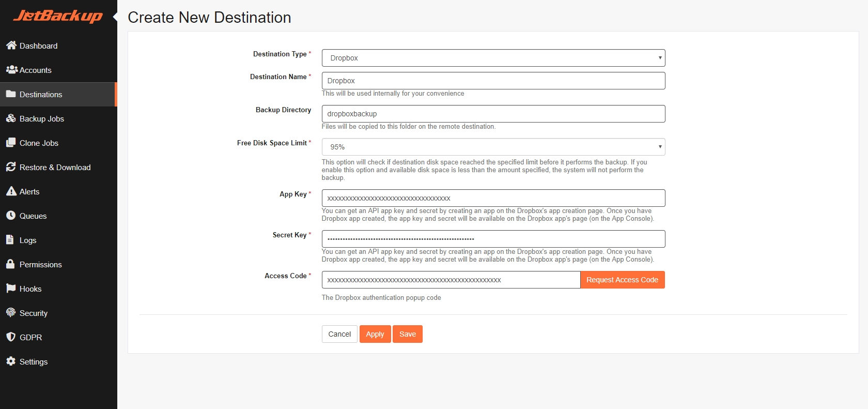Open the Security menu item

click(58, 313)
